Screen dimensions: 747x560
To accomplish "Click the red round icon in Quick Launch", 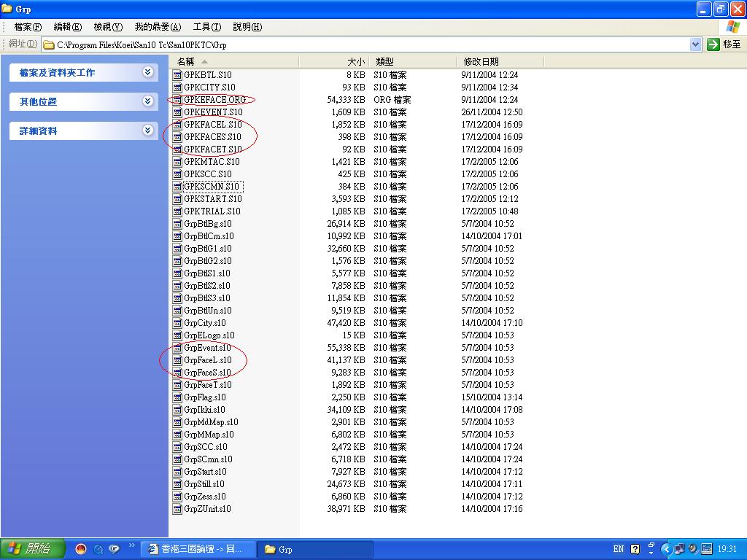I will 81,549.
